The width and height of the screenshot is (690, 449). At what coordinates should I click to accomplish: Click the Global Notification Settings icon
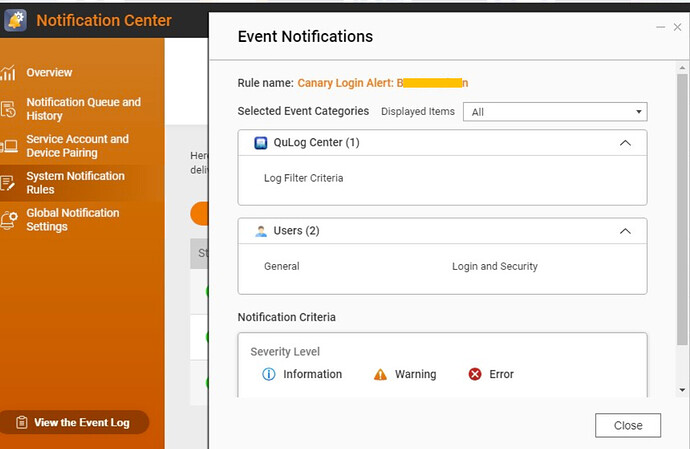point(9,220)
